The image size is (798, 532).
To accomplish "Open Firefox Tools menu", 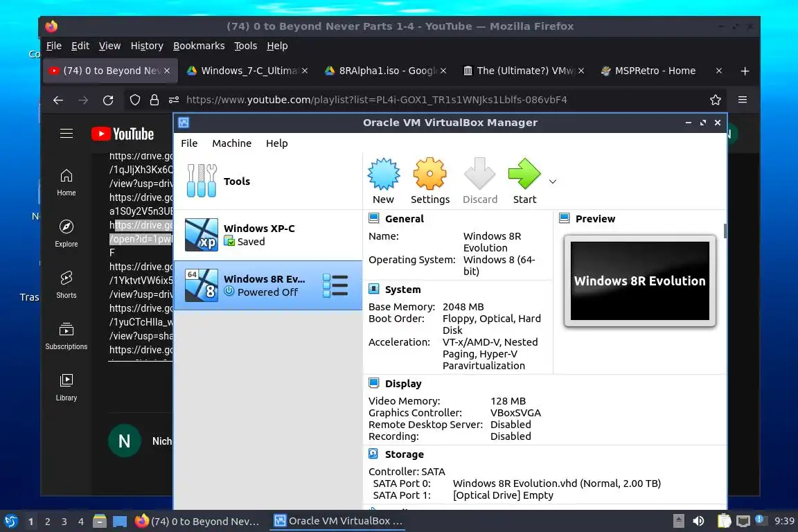I will [245, 46].
